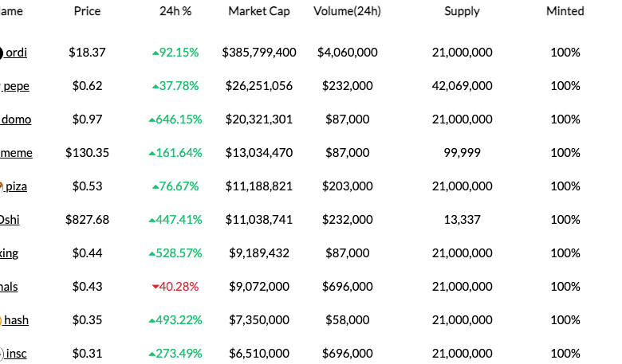Sort by the 24h % column header
Viewport: 622px width, 364px height.
(175, 11)
